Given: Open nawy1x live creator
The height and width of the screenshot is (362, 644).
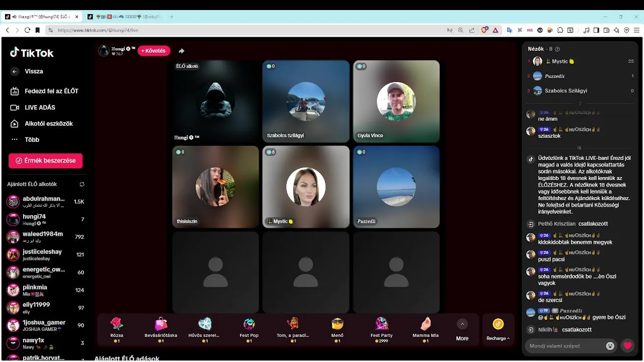Looking at the screenshot, I should [x=45, y=343].
